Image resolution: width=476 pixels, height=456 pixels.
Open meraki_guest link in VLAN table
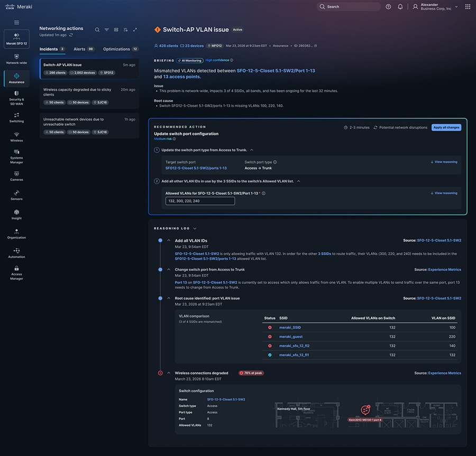pos(291,337)
